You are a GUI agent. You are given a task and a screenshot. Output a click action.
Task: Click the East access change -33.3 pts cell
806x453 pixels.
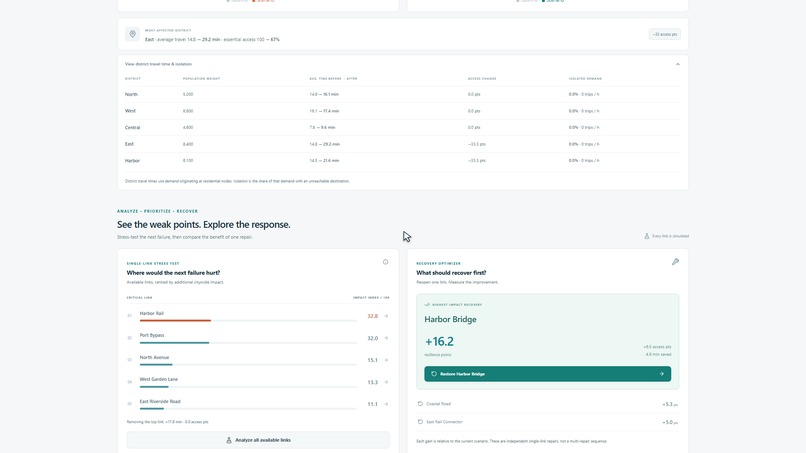(477, 144)
